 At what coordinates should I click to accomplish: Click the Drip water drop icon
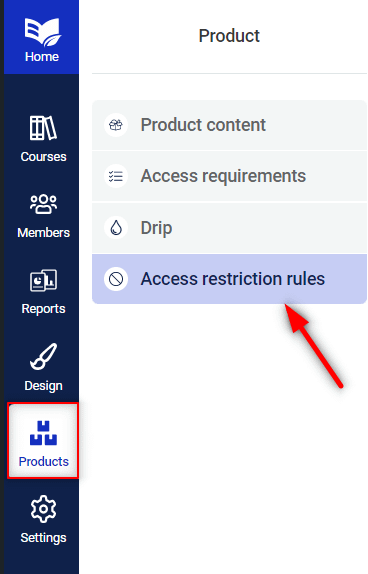116,227
